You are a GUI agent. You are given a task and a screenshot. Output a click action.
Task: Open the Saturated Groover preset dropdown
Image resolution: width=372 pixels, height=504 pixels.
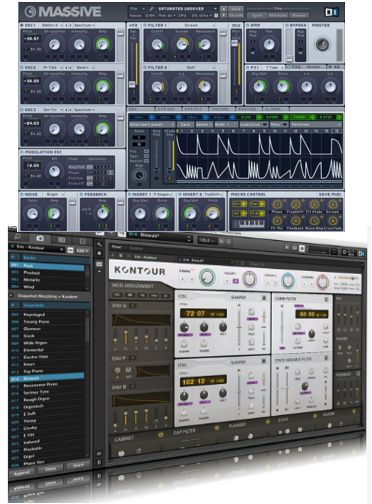click(x=187, y=9)
